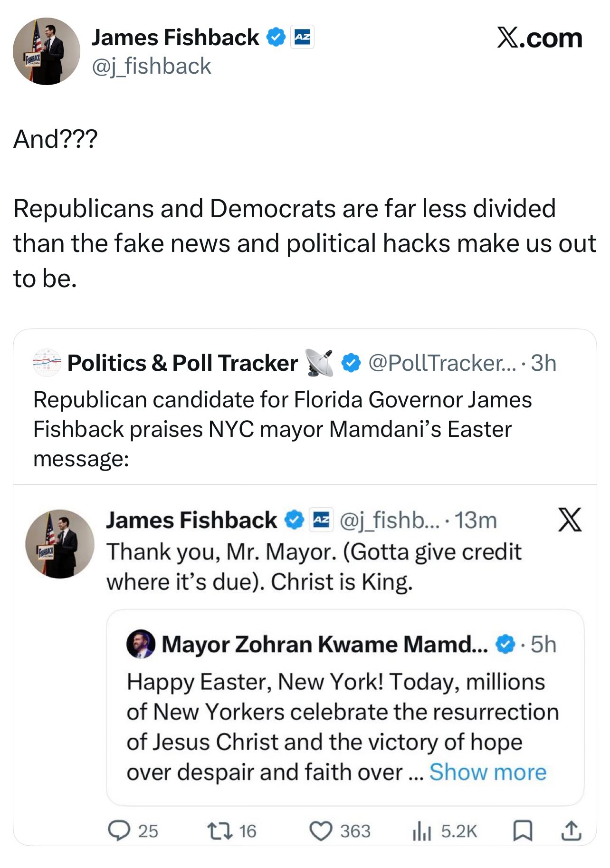The height and width of the screenshot is (868, 610).
Task: Click the verified badge beside James Fishback's name
Action: click(x=276, y=37)
